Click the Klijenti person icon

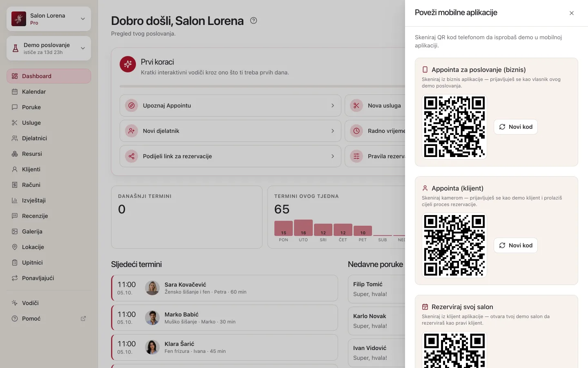pos(15,169)
